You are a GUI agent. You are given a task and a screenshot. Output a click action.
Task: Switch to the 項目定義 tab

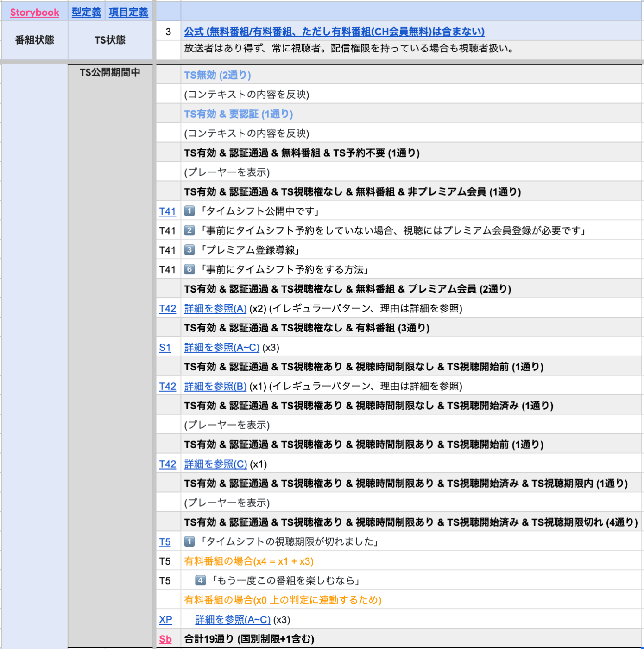(128, 13)
